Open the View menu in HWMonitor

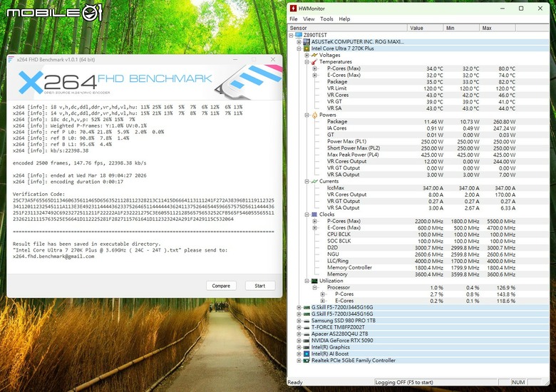coord(309,19)
